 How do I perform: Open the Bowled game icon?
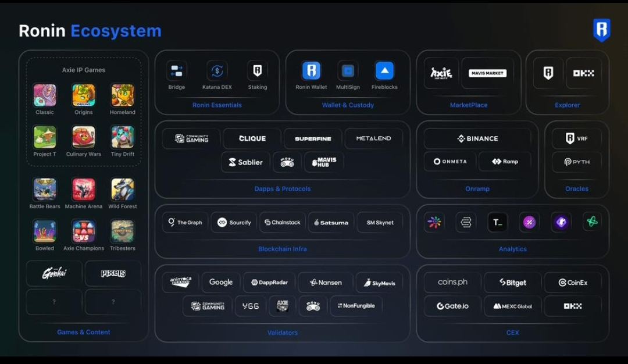click(x=44, y=231)
